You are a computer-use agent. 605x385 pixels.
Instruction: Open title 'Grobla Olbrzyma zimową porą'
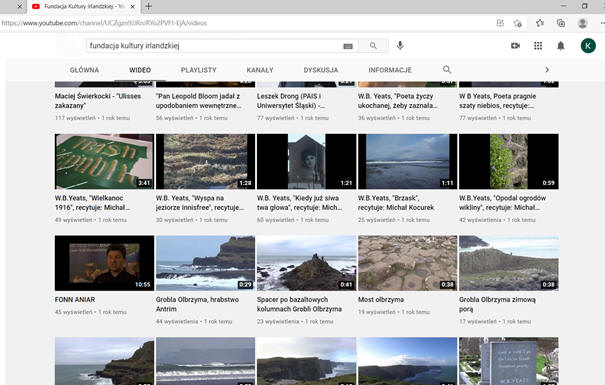497,304
